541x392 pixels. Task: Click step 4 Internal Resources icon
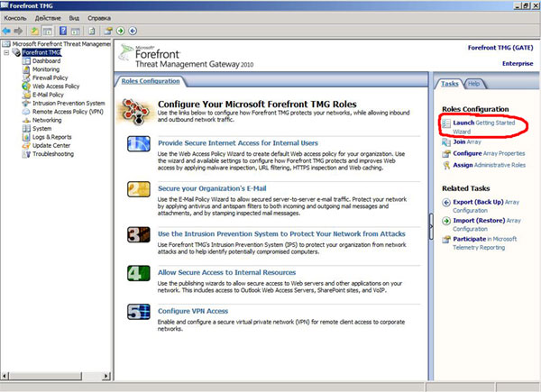click(x=139, y=272)
